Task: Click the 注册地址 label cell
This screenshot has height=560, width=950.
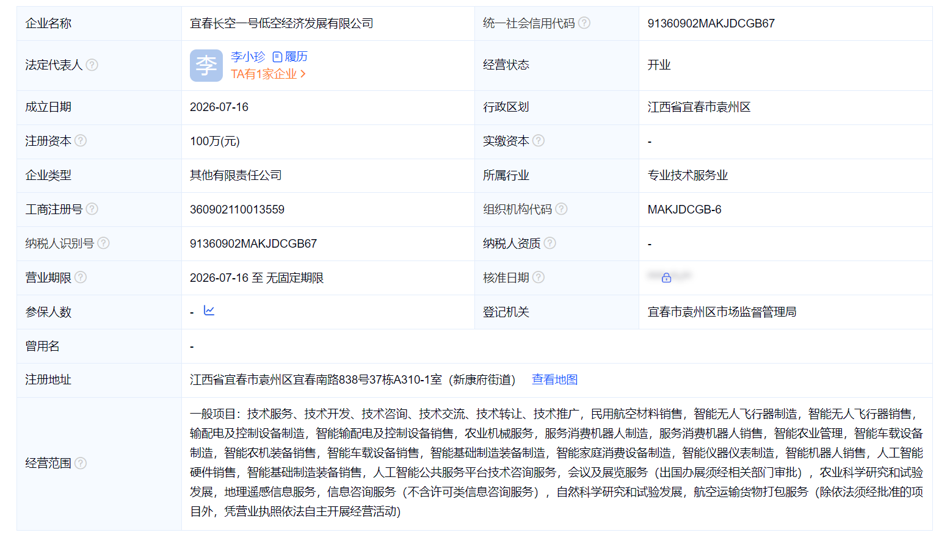Action: pos(99,380)
